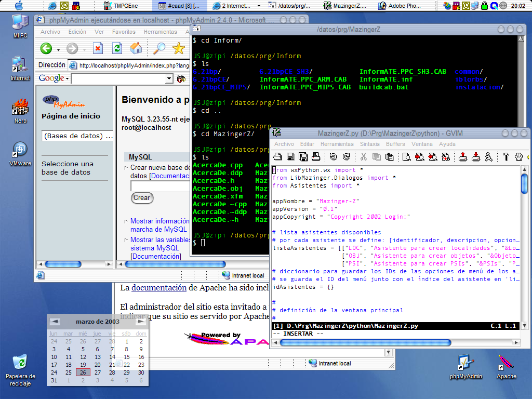Click the Refresh icon in Internet Explorer
The image size is (532, 399).
point(117,48)
